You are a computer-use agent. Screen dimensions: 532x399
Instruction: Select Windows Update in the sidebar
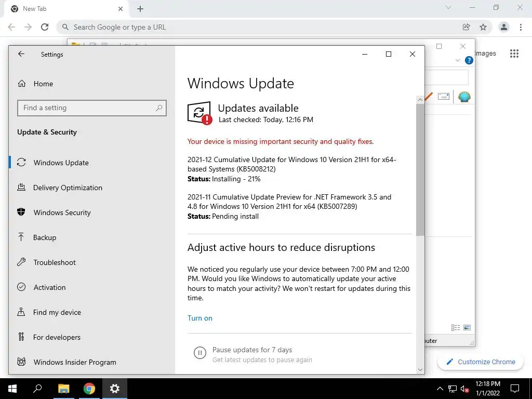[x=91, y=163]
